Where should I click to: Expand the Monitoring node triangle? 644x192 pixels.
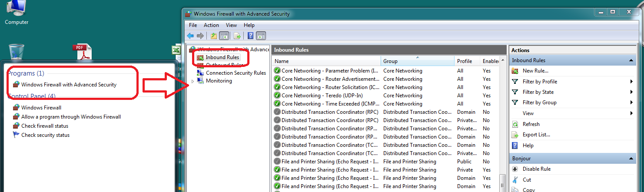[193, 81]
